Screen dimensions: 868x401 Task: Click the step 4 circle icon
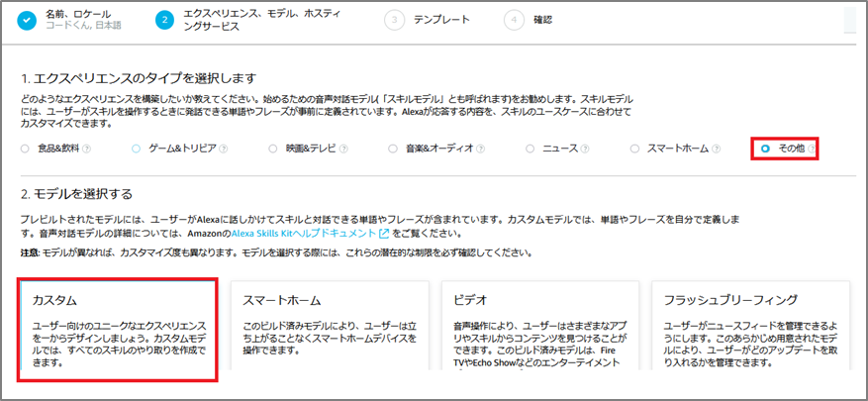[514, 21]
